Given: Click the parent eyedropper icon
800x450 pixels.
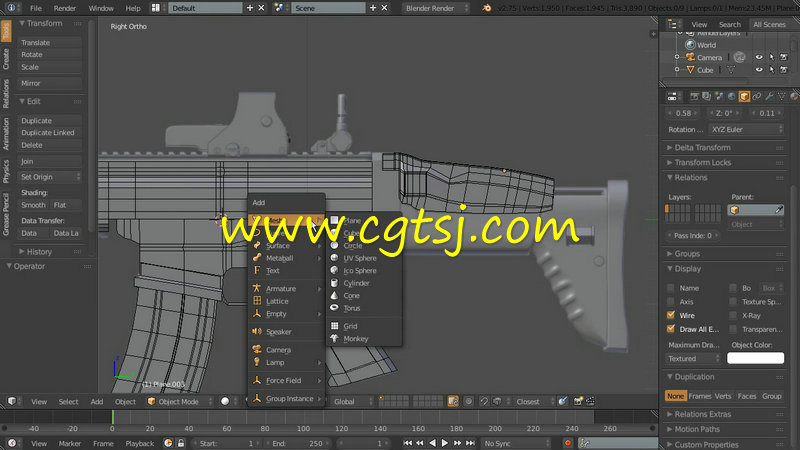Looking at the screenshot, I should click(779, 210).
